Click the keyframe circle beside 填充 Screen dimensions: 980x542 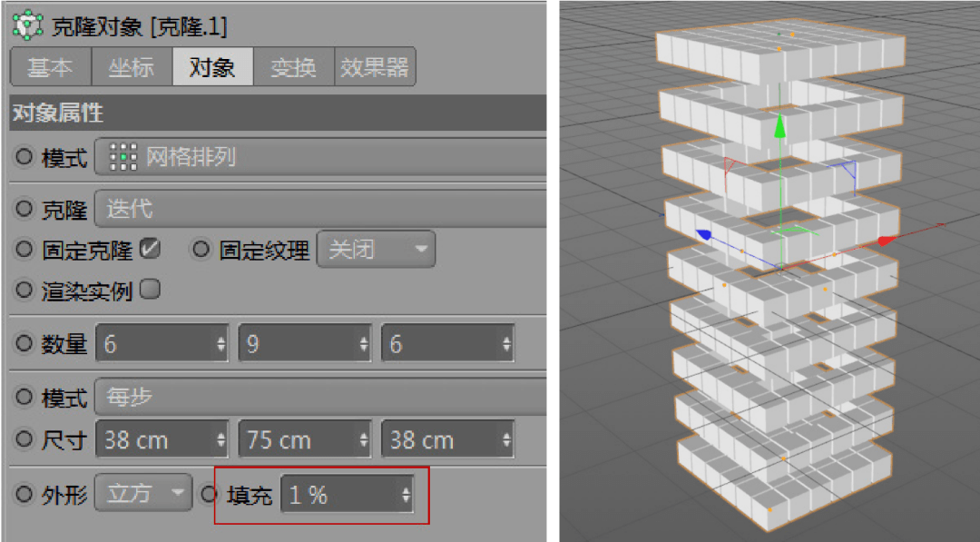[208, 495]
